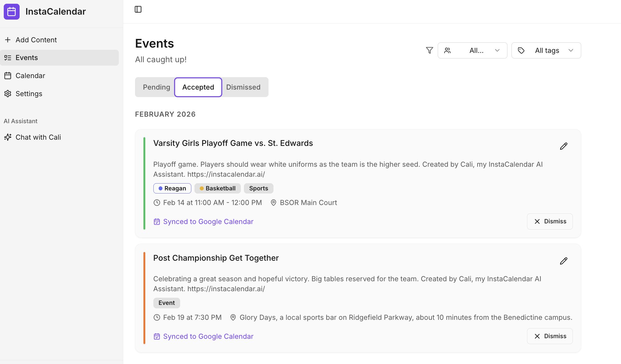
Task: Collapse the sidebar using the panel icon
Action: coord(138,9)
